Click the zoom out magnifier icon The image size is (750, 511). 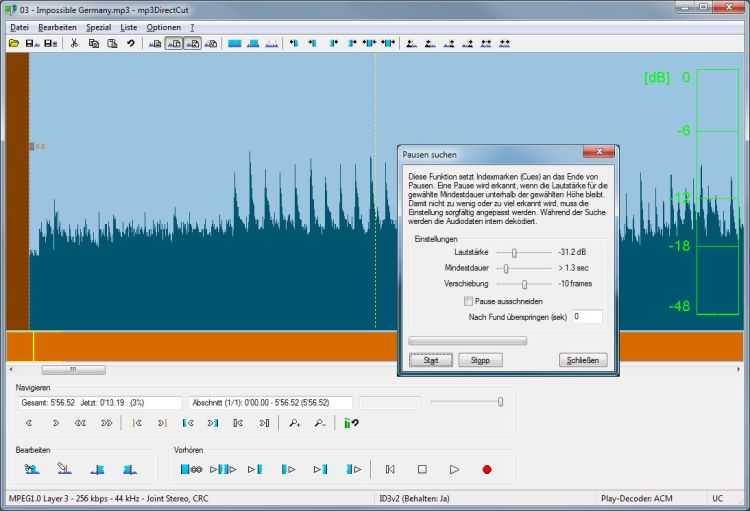pos(319,423)
